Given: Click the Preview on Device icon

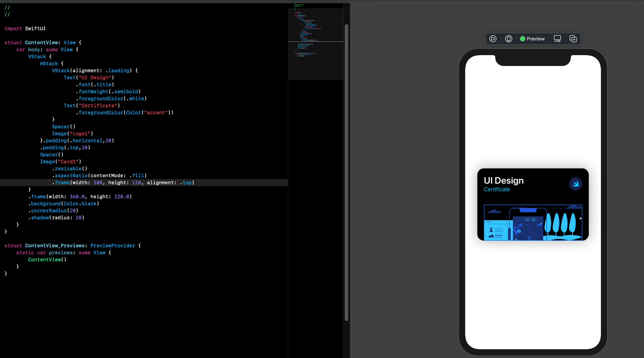Looking at the screenshot, I should [x=508, y=39].
